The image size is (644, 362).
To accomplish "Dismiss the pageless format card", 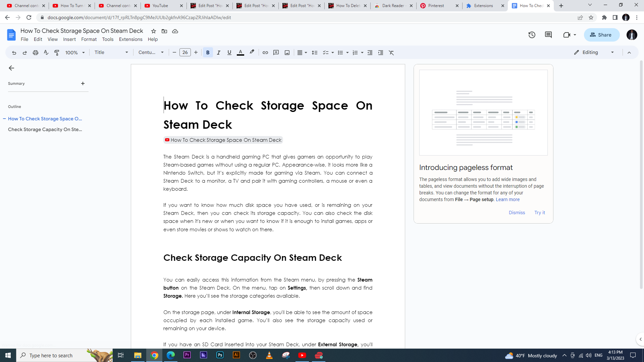I will coord(517,213).
